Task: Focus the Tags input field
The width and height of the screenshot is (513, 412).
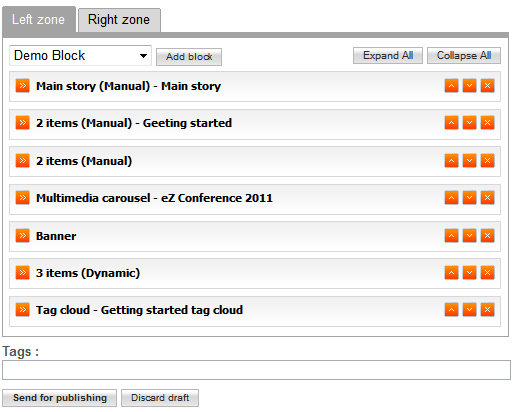Action: coord(256,370)
